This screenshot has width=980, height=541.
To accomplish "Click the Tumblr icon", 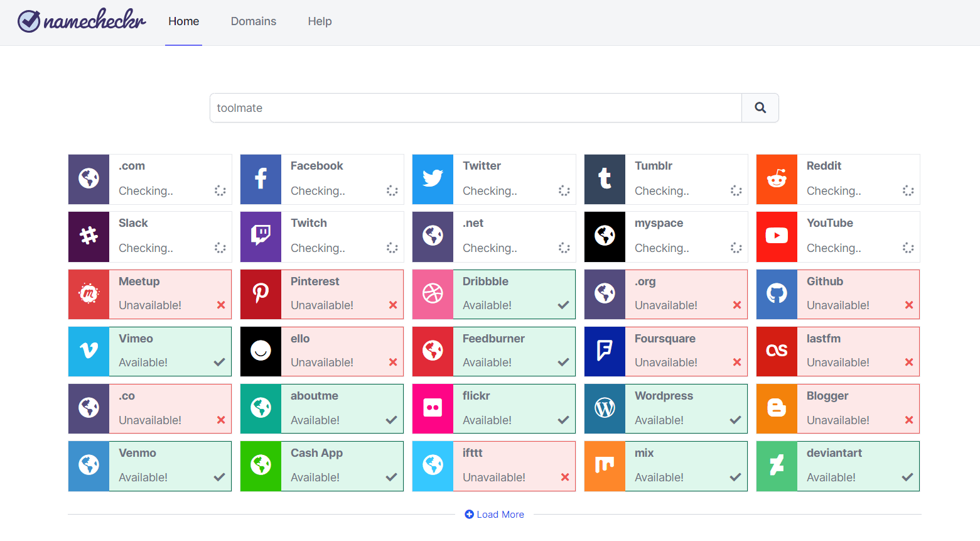I will tap(604, 179).
